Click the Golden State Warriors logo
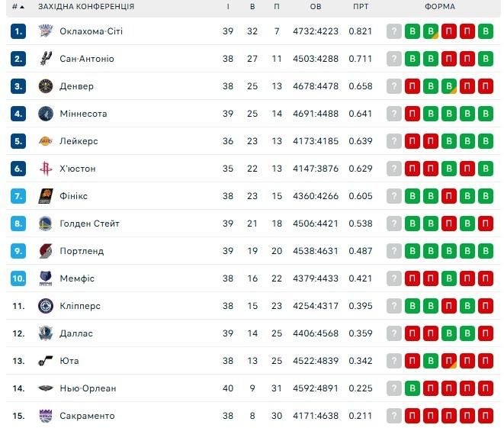Viewport: 504px width, 428px height. pyautogui.click(x=45, y=224)
